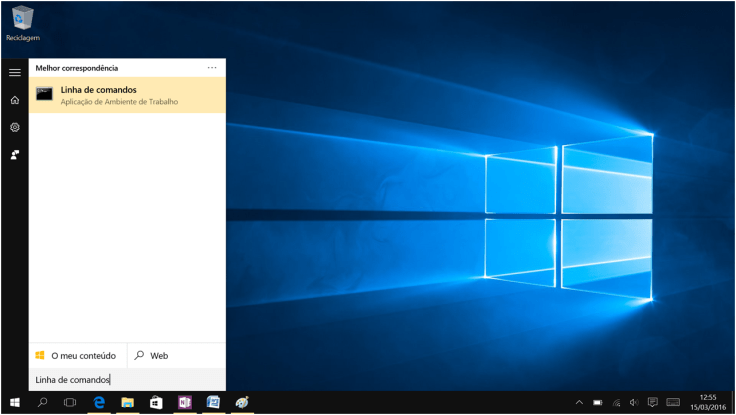Click the search box with 'Linha de comandos'

tap(127, 380)
